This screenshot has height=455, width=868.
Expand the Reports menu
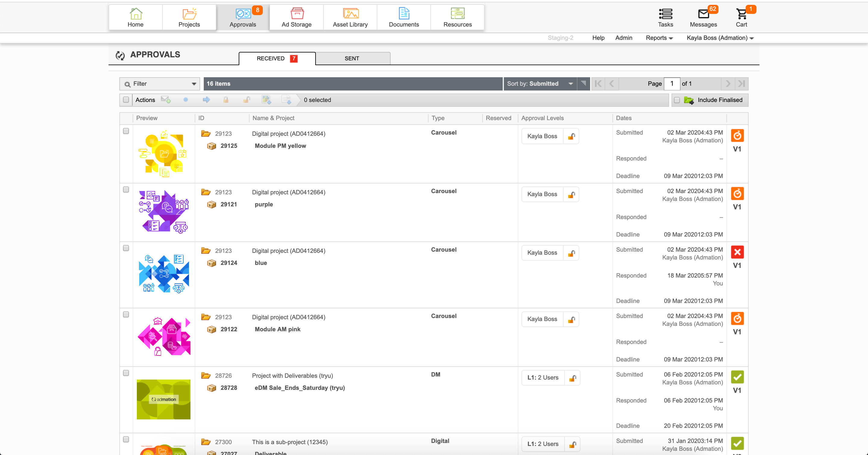(659, 38)
